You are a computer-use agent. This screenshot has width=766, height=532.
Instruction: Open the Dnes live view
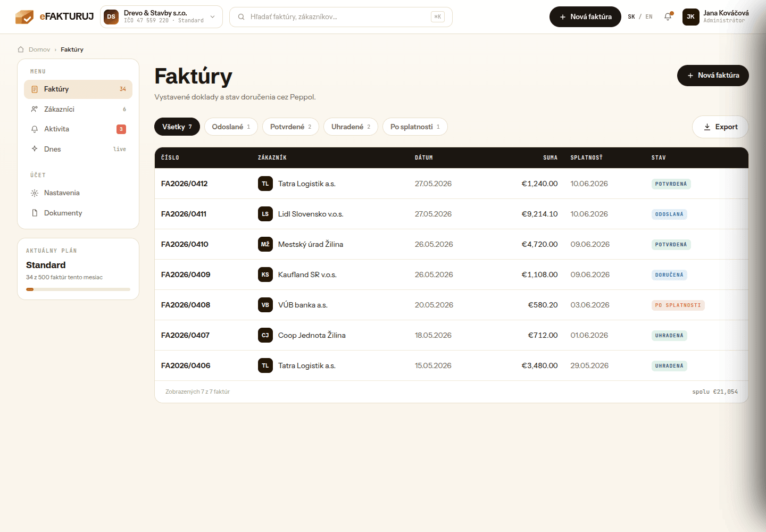pos(78,149)
